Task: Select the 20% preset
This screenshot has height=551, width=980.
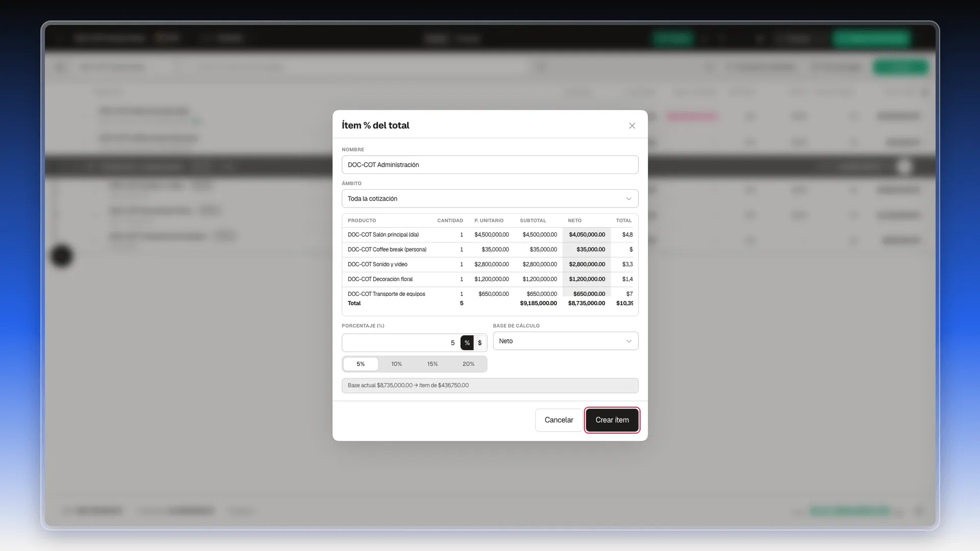Action: 469,364
